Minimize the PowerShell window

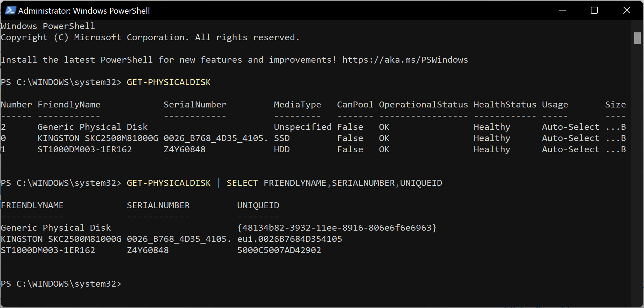coord(562,10)
